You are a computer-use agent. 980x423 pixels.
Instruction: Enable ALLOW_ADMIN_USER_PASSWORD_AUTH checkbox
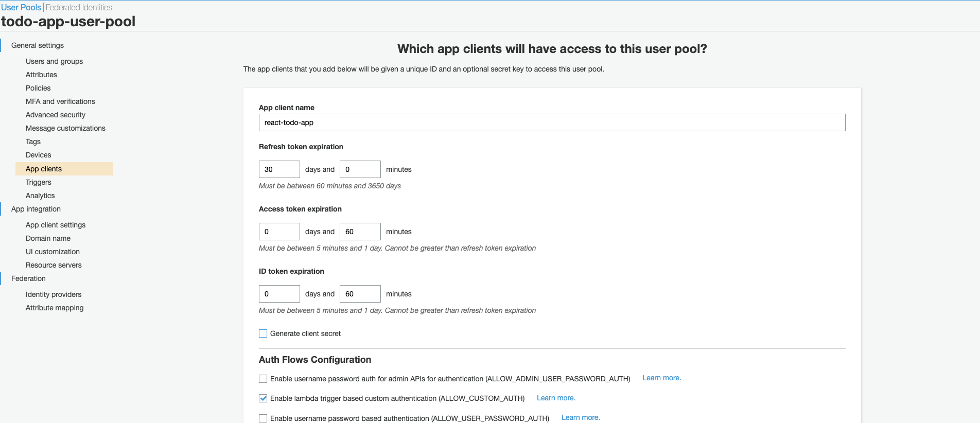click(x=263, y=379)
